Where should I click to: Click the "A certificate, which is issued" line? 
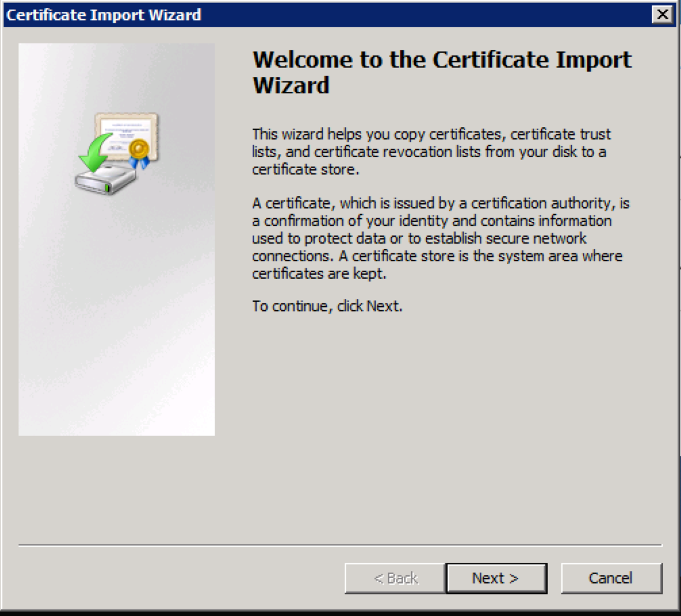(x=440, y=203)
